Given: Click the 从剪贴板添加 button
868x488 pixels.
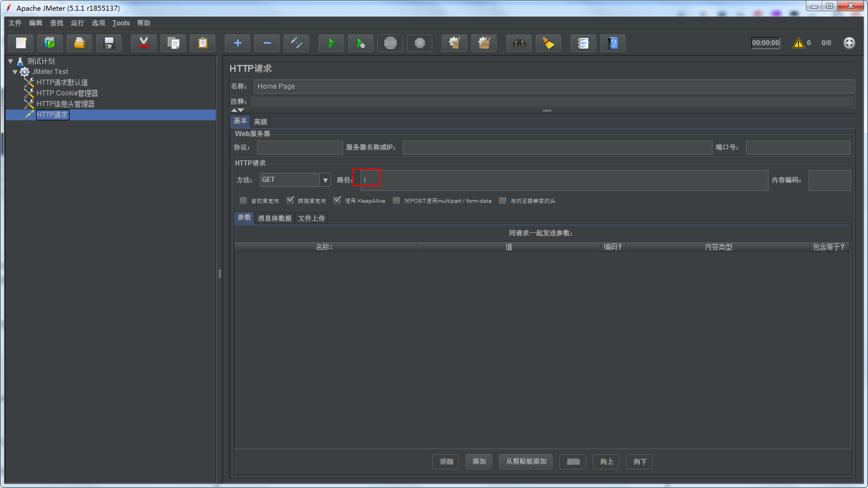Looking at the screenshot, I should tap(526, 461).
